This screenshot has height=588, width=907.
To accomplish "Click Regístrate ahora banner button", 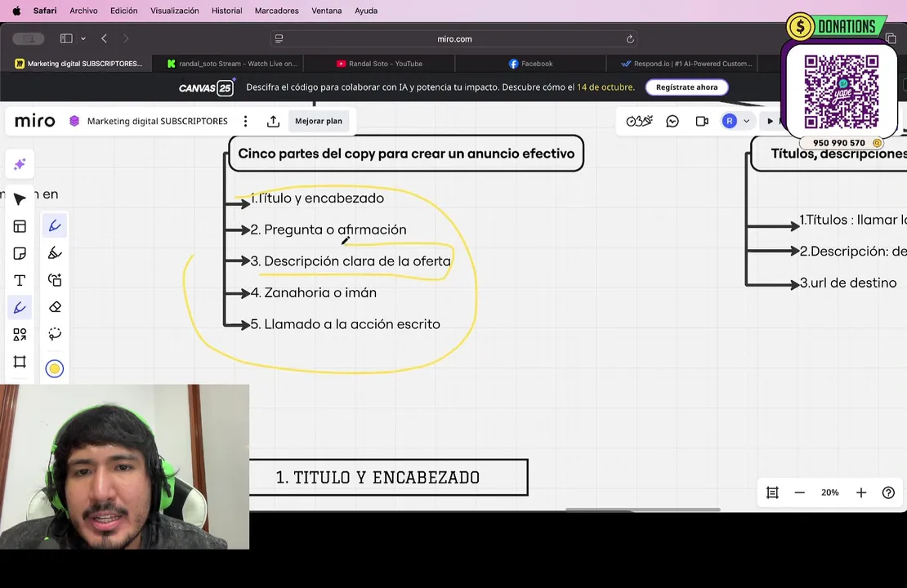I will click(686, 87).
